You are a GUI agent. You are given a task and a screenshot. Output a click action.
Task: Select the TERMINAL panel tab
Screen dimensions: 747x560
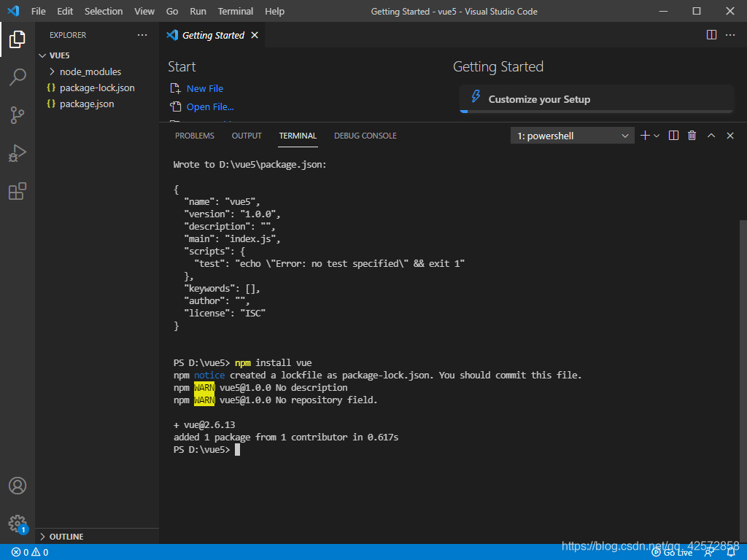coord(298,136)
